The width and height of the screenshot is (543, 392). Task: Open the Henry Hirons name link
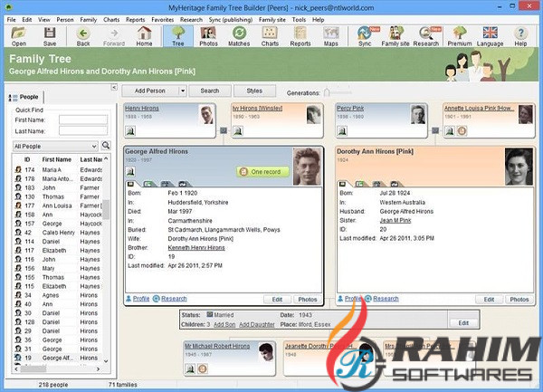tap(142, 109)
